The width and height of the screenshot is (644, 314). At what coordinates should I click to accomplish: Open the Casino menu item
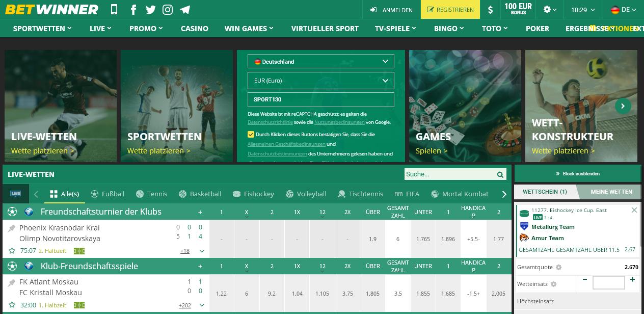click(x=195, y=29)
